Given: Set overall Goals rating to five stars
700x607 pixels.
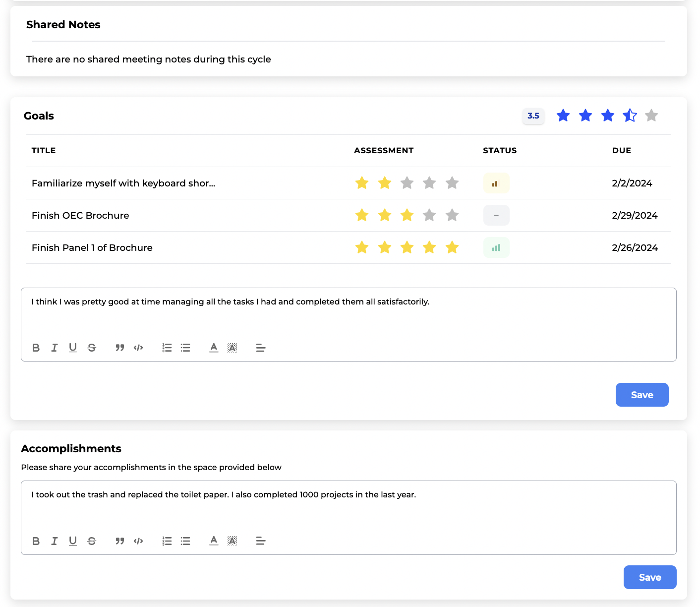Looking at the screenshot, I should click(651, 116).
